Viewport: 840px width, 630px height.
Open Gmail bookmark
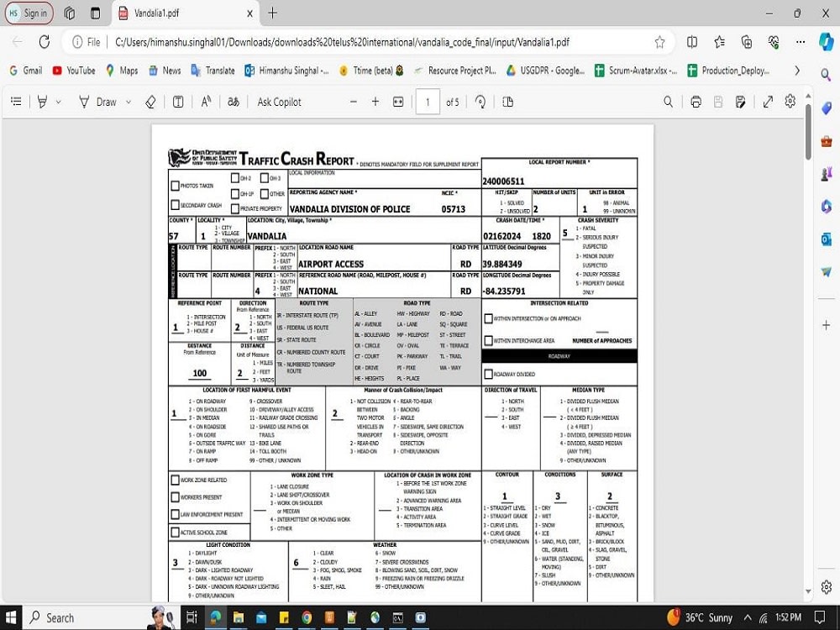click(x=26, y=71)
